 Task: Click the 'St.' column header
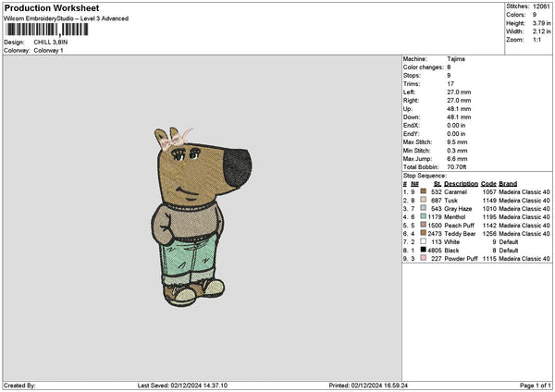pos(438,184)
